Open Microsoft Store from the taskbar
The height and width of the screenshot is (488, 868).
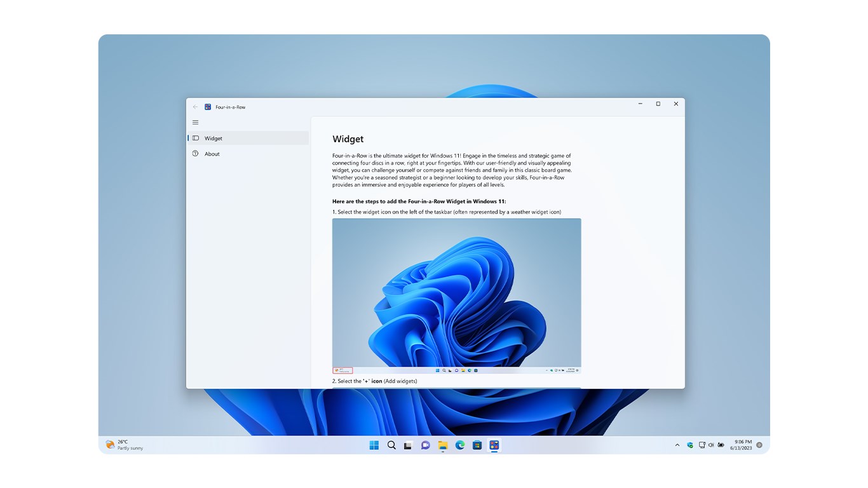477,445
